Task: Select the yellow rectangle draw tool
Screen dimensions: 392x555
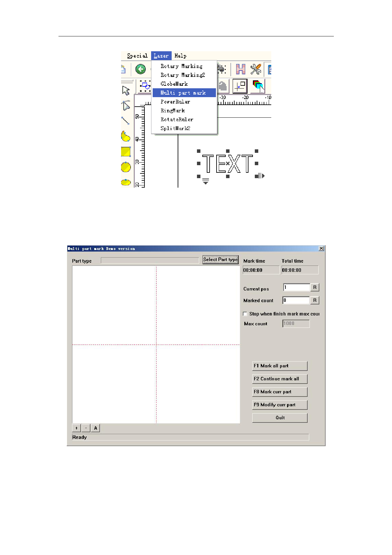Action: (126, 152)
